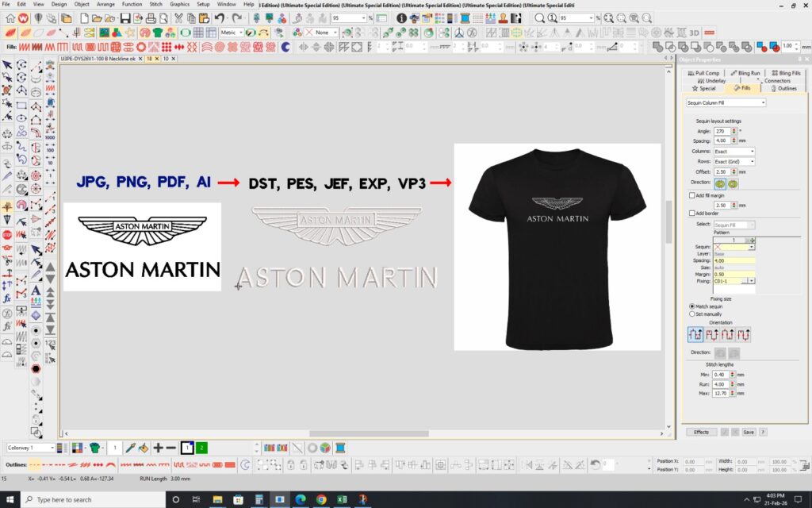Screen dimensions: 812x508
Task: Open the Metric measurement units dropdown
Action: click(232, 33)
